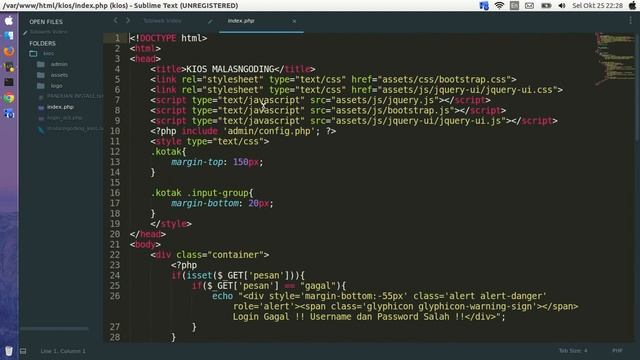The height and width of the screenshot is (360, 640).
Task: Switch to the first Sublime tab
Action: tap(162, 21)
